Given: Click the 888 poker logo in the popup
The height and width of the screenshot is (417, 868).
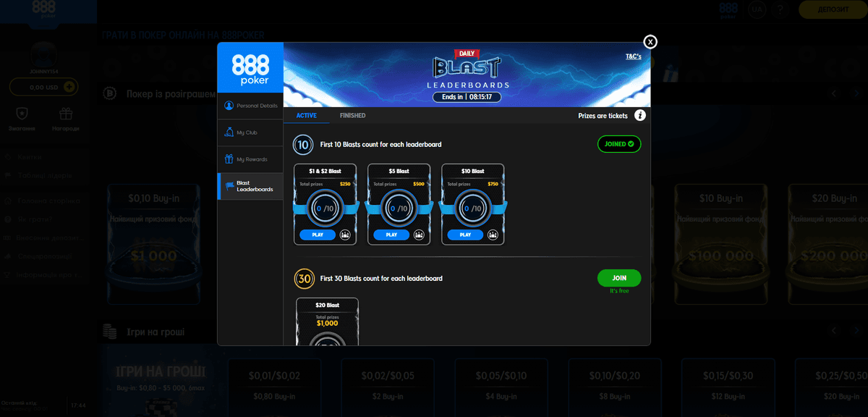Looking at the screenshot, I should click(250, 69).
